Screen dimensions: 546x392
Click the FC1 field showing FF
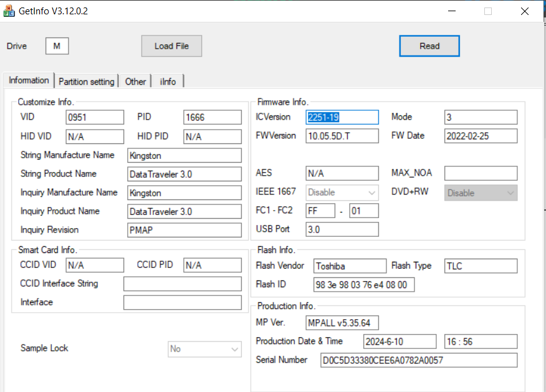tap(320, 211)
